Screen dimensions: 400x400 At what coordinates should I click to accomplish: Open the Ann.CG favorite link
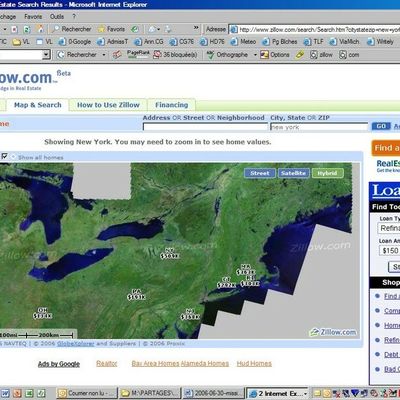pos(149,42)
